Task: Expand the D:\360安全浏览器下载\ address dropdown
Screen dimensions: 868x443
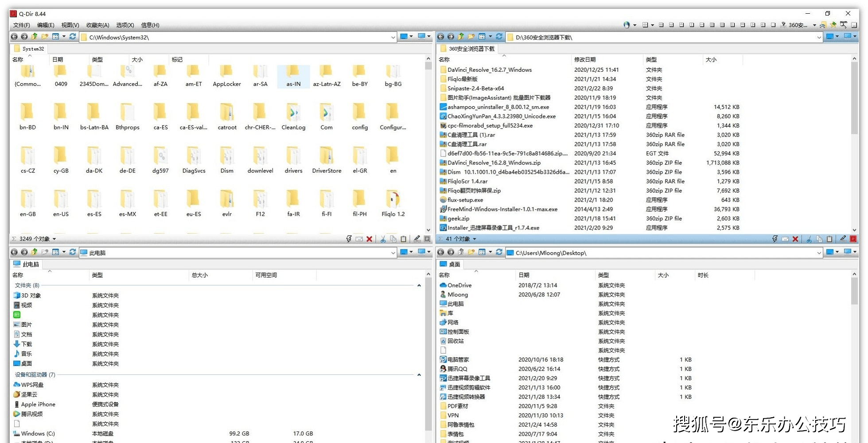Action: point(819,37)
